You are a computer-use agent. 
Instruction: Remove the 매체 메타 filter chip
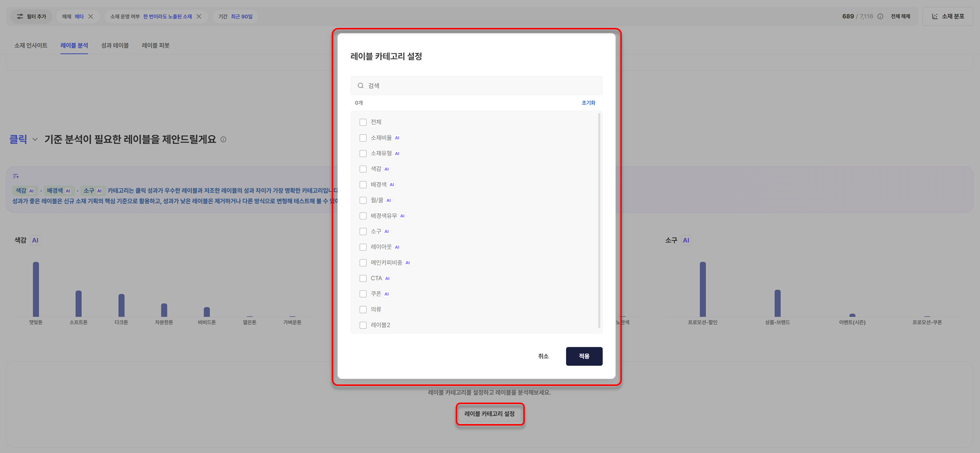click(x=91, y=17)
